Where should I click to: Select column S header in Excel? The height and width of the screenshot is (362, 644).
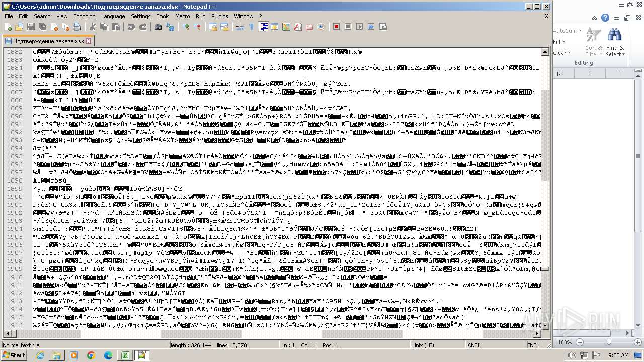pos(590,74)
